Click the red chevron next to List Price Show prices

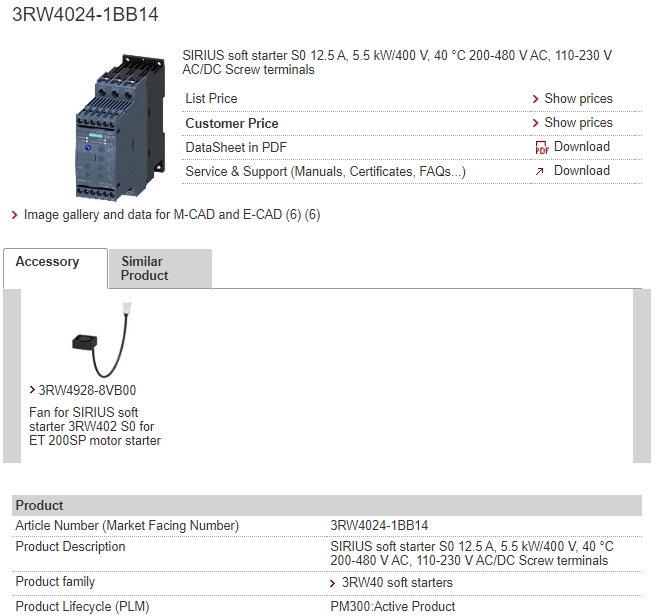pos(535,99)
